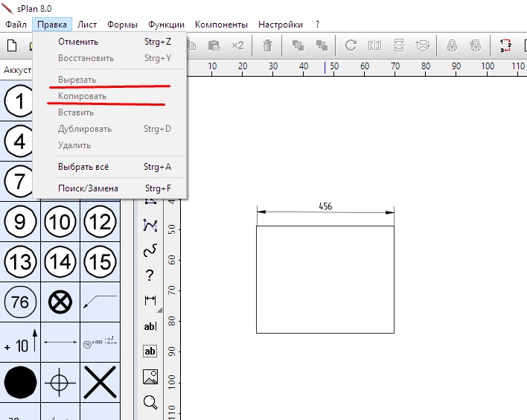Click the closed padlock lock icon
This screenshot has width=527, height=420.
point(453,45)
